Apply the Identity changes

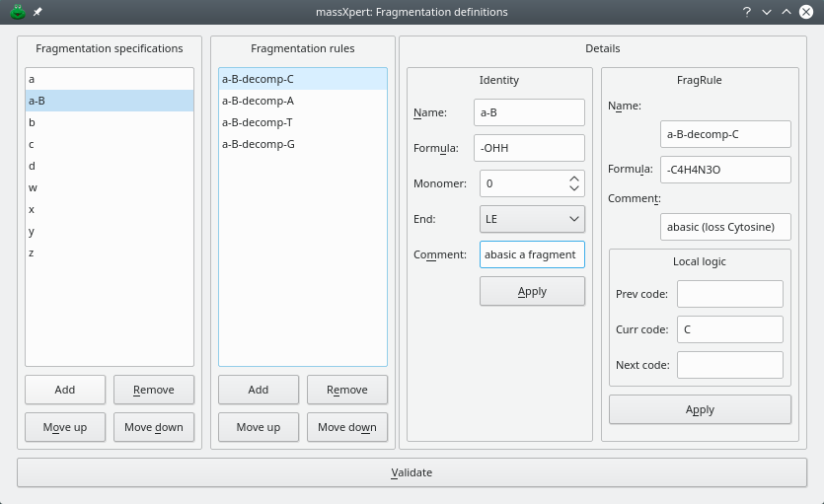[532, 291]
